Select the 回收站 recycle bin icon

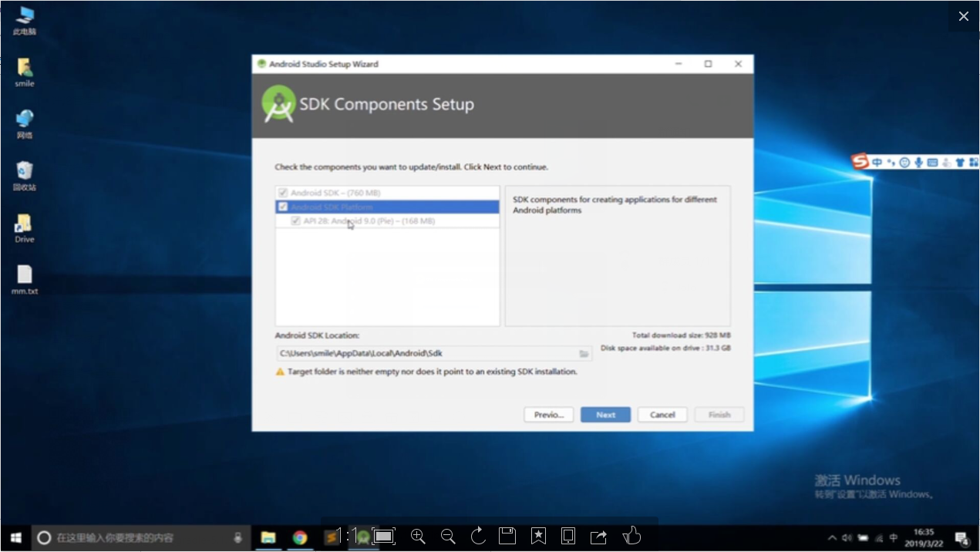pos(25,176)
